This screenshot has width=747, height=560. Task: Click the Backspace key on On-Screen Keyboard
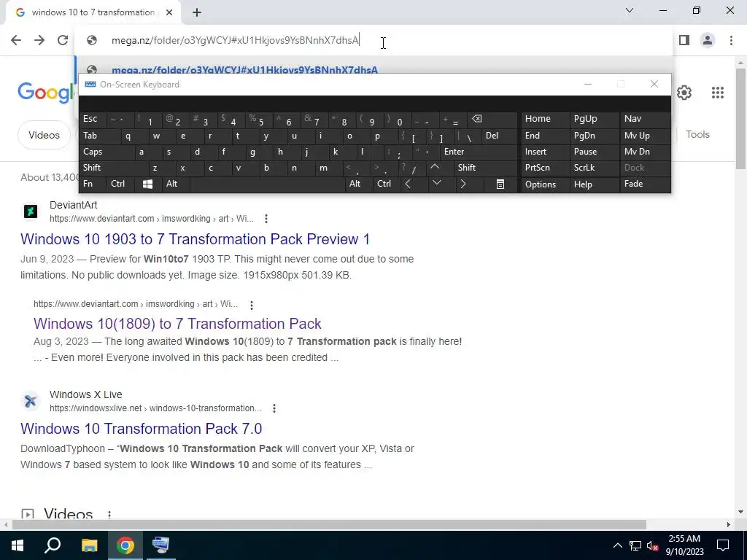[492, 119]
